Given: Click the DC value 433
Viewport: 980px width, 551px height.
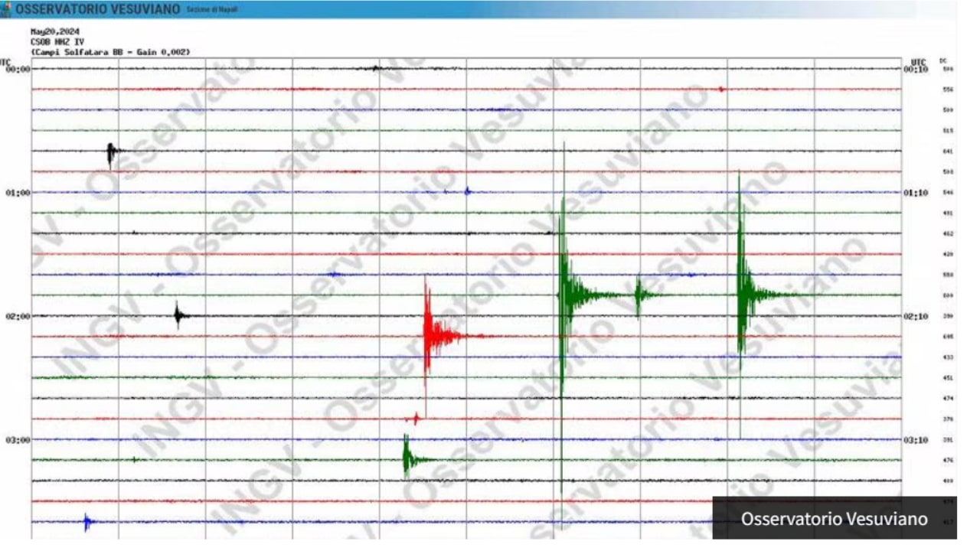Looking at the screenshot, I should (948, 357).
